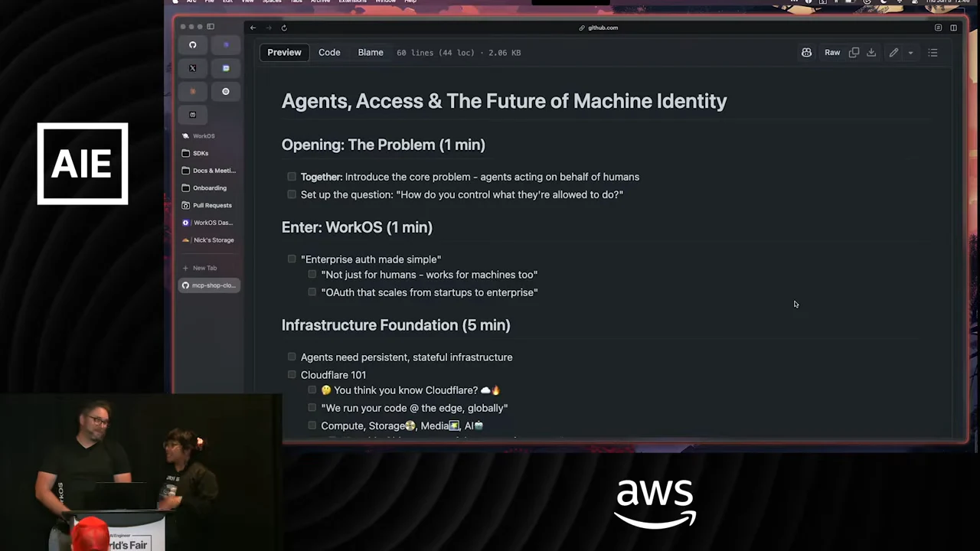
Task: Check 'Not just for humans' box
Action: coord(312,274)
